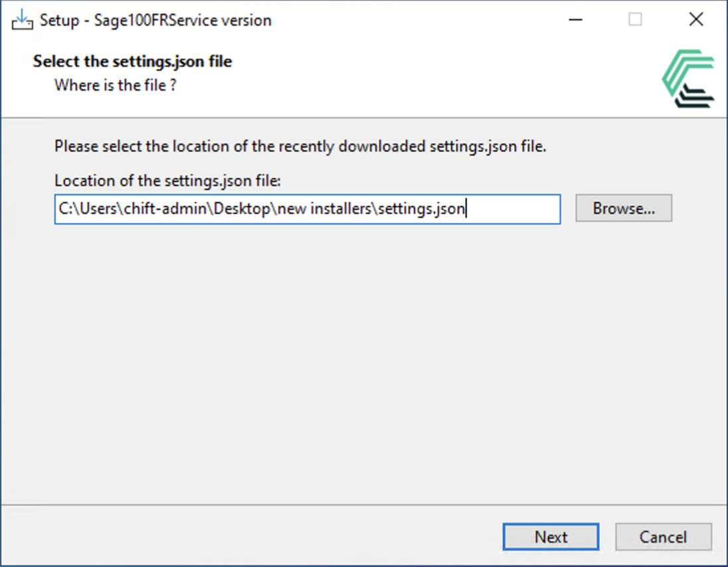Click the 'Please select the location' instruction text
This screenshot has height=567, width=728.
[300, 147]
